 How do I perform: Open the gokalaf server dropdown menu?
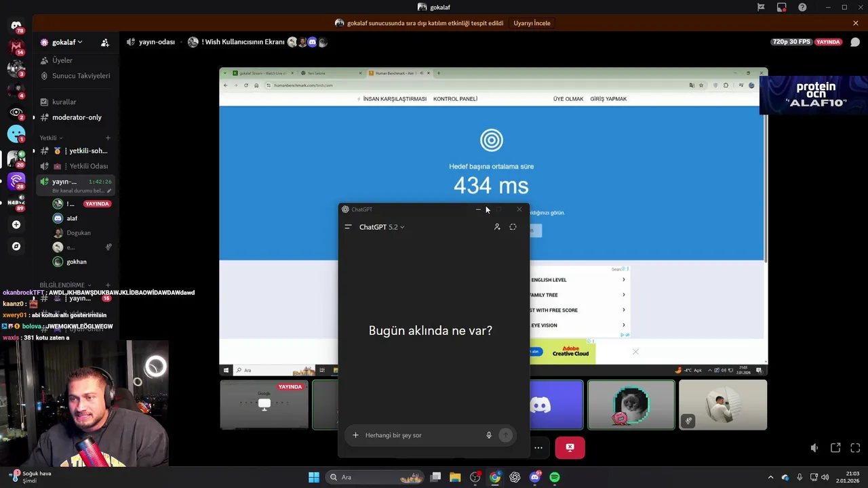tap(66, 42)
